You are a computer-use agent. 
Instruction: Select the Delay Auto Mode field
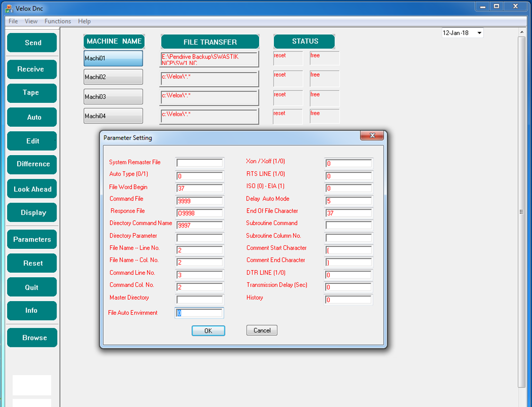(349, 201)
